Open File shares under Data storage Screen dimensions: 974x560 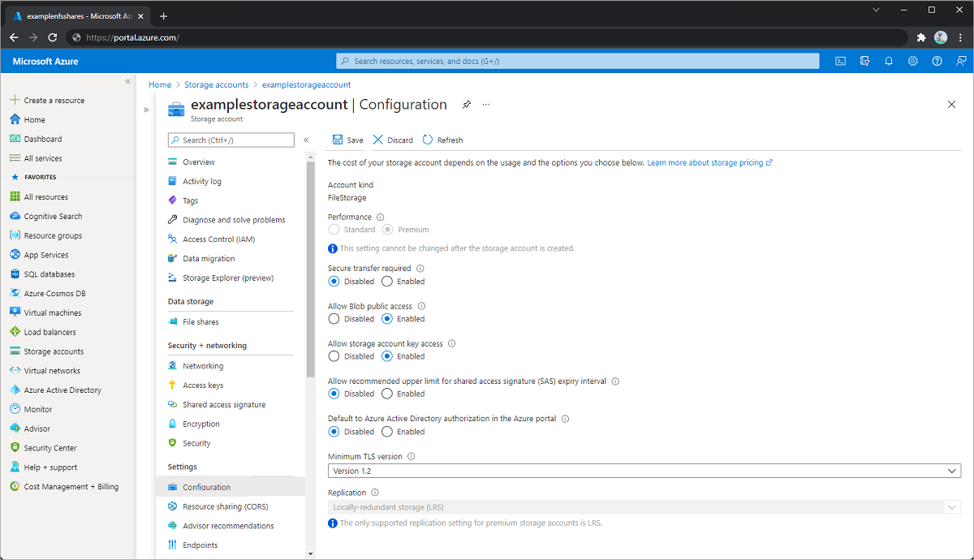[x=200, y=322]
